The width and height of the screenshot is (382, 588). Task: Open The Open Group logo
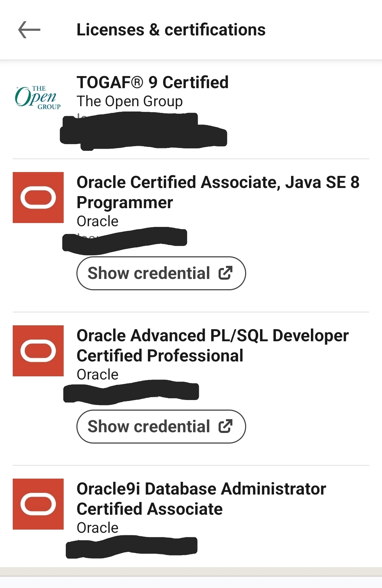(x=38, y=97)
